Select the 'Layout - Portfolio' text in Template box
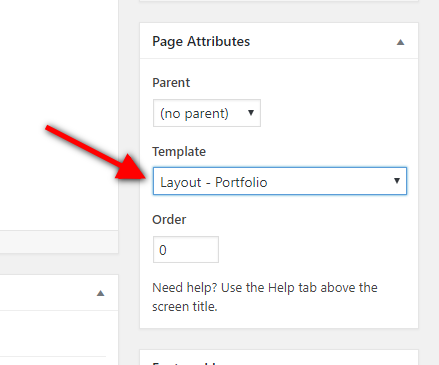 214,182
